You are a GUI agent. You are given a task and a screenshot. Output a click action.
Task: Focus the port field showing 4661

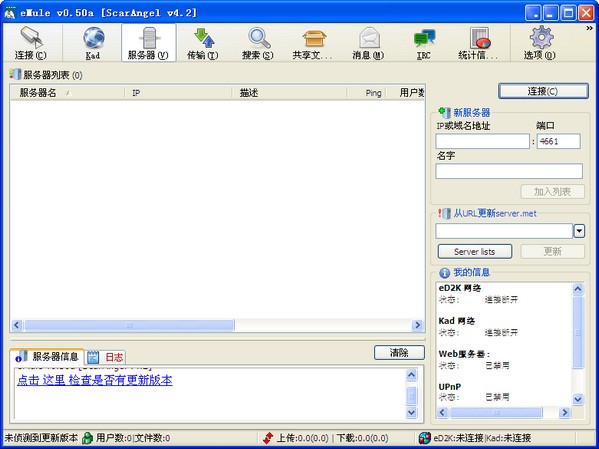pyautogui.click(x=559, y=141)
